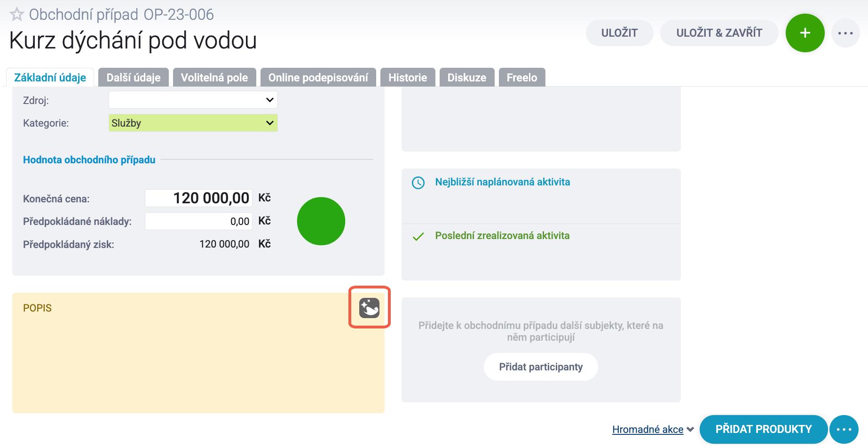The image size is (868, 448).
Task: Click the green status circle indicator
Action: tap(321, 221)
